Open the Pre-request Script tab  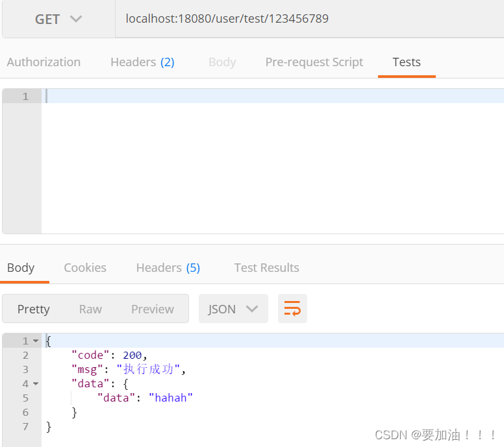314,62
